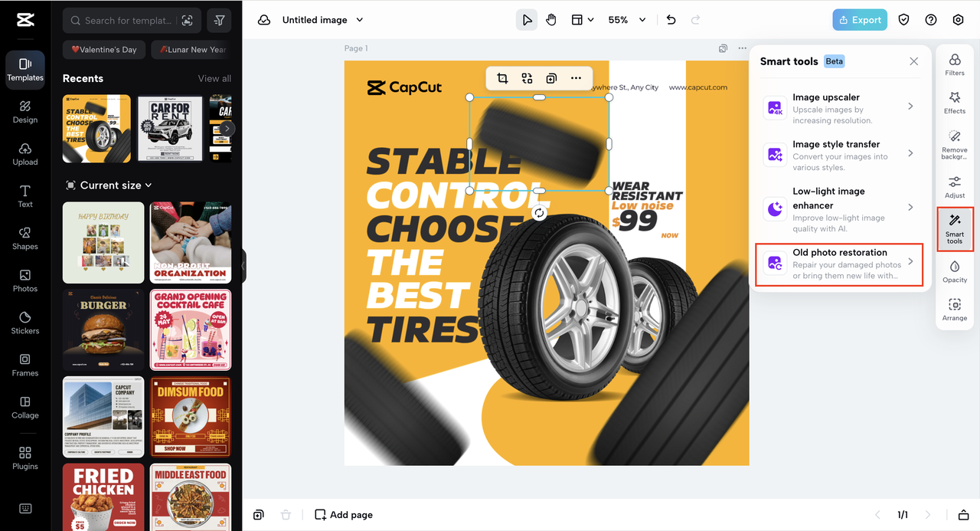Choose the Middle East Food template
Image resolution: width=980 pixels, height=531 pixels.
(191, 497)
